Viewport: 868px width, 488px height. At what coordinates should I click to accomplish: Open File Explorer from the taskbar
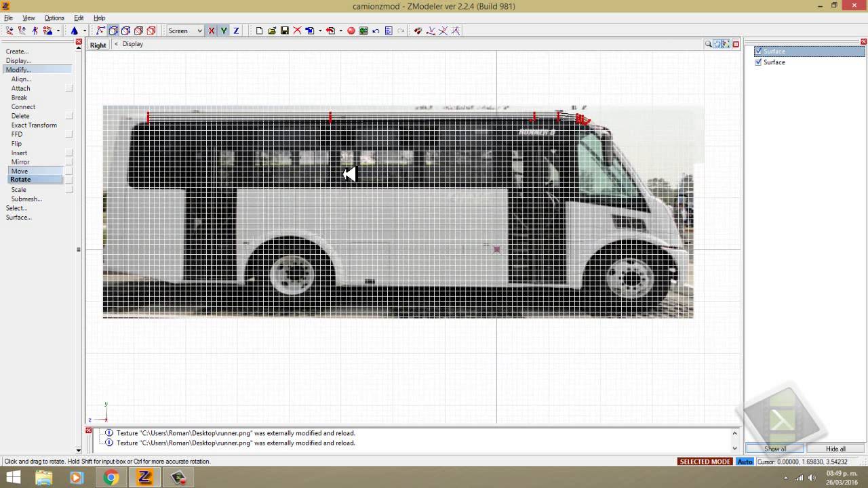[x=43, y=477]
